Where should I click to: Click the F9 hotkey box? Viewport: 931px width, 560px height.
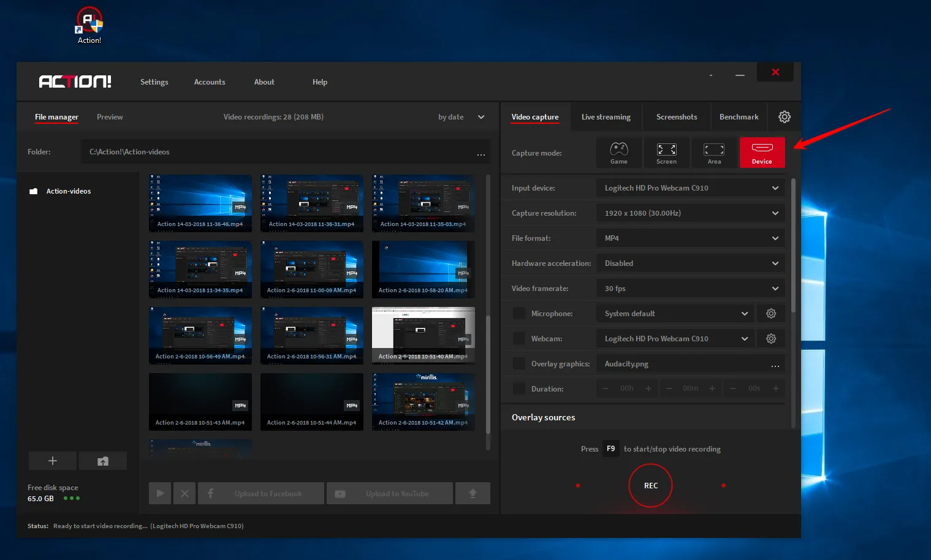tap(610, 449)
